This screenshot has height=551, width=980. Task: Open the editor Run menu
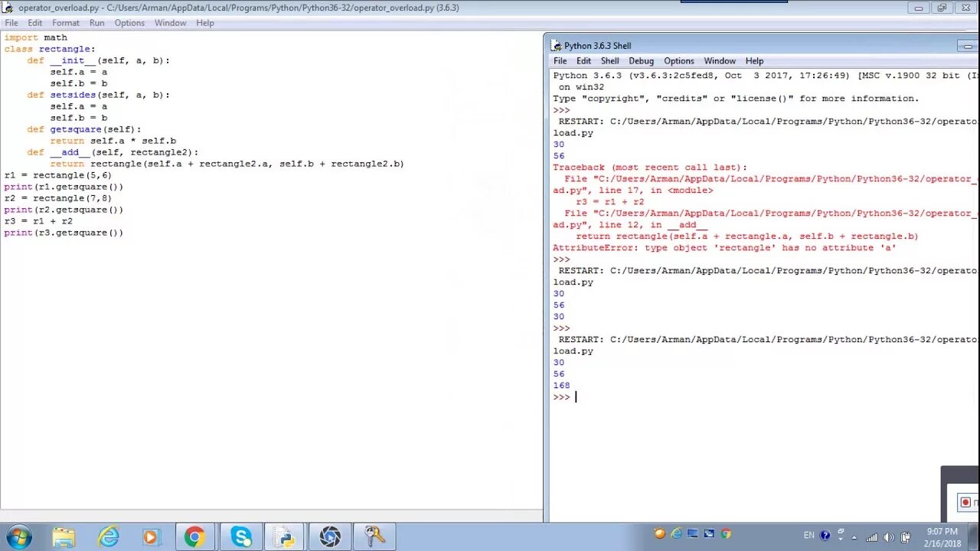pyautogui.click(x=96, y=23)
